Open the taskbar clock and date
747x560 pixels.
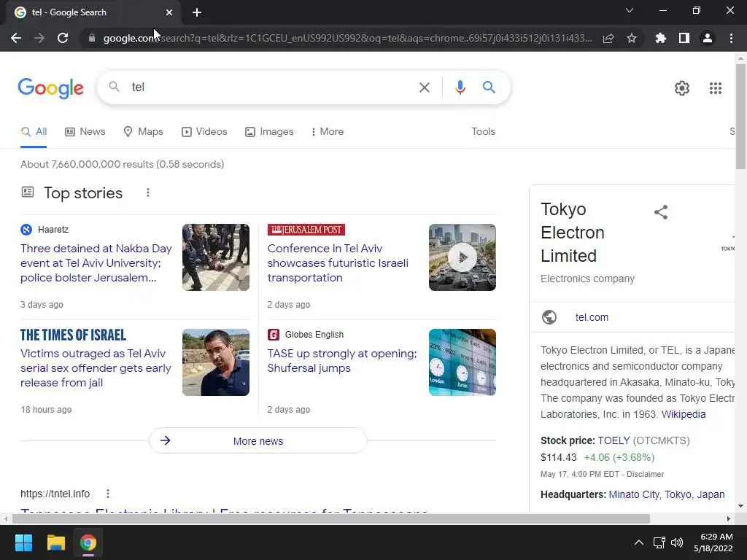pos(713,542)
